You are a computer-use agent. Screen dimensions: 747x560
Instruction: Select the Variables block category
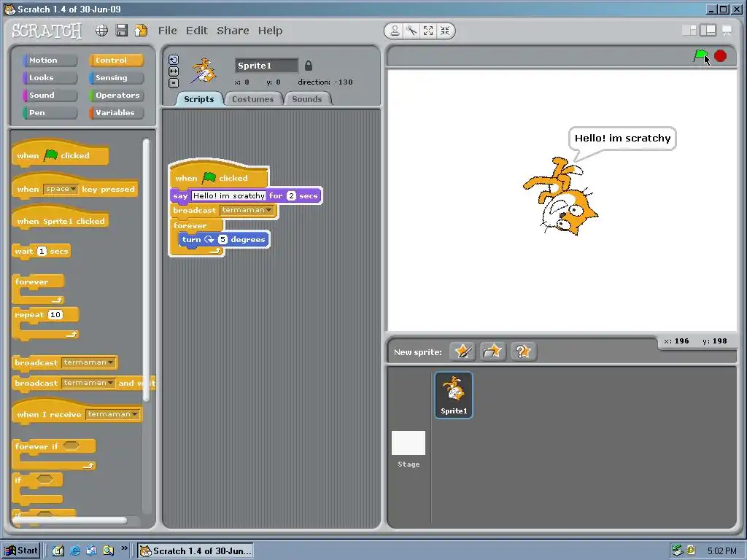(116, 113)
